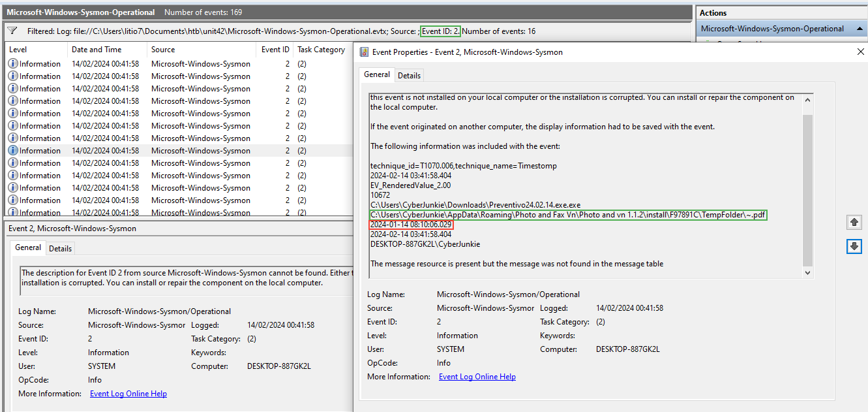Click the technique_id=T1070.006 Timestomp line
This screenshot has height=412, width=868.
point(464,166)
